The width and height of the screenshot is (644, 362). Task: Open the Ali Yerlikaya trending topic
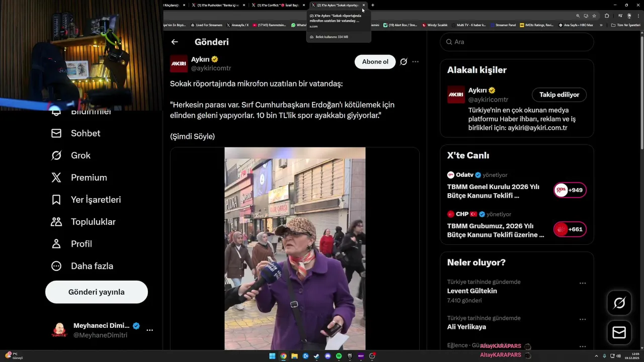466,327
